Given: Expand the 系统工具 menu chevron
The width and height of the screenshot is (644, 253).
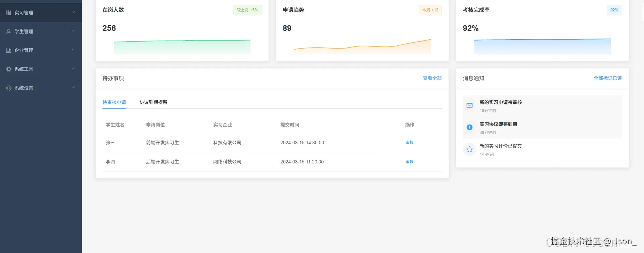Looking at the screenshot, I should (x=73, y=69).
